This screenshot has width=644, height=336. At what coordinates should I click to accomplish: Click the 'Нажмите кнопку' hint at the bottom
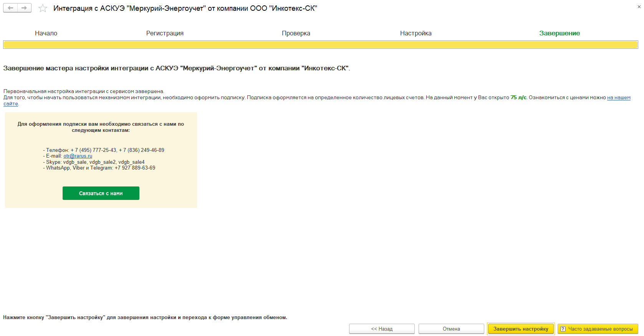[x=145, y=318]
